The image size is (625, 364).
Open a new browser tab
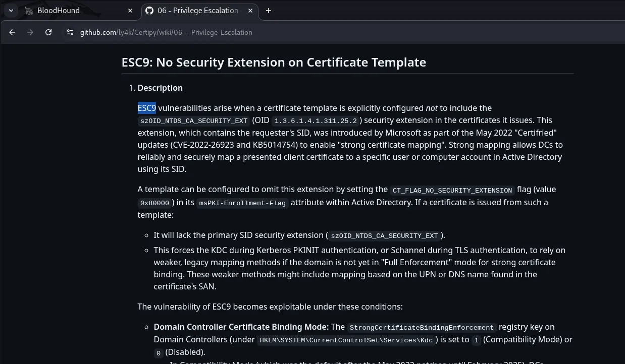pos(269,11)
